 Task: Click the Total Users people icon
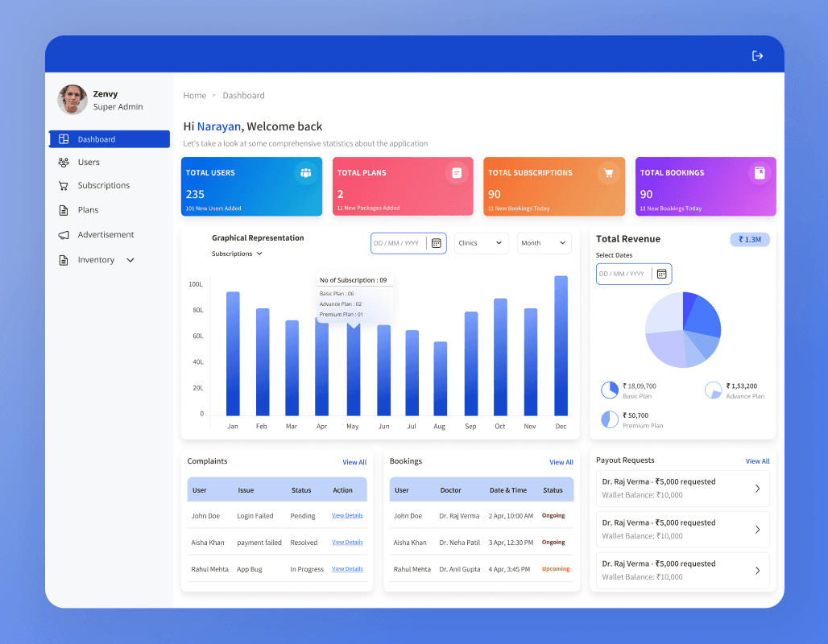[306, 172]
